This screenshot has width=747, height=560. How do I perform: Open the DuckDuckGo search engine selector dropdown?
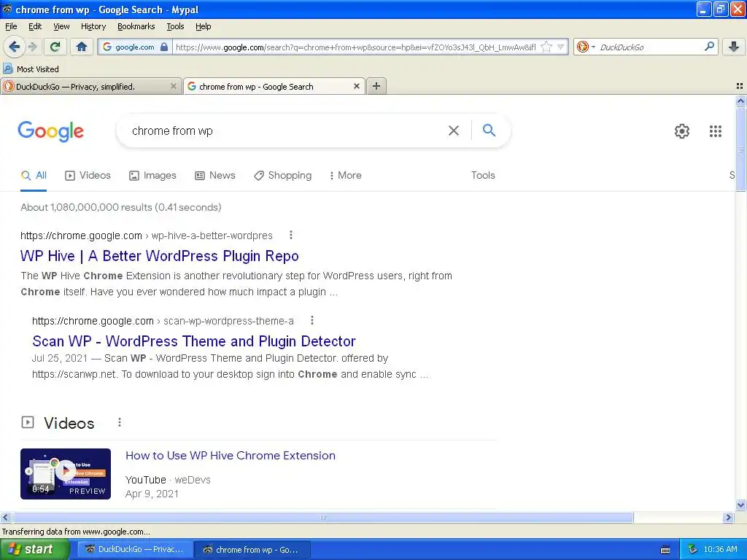click(x=586, y=47)
